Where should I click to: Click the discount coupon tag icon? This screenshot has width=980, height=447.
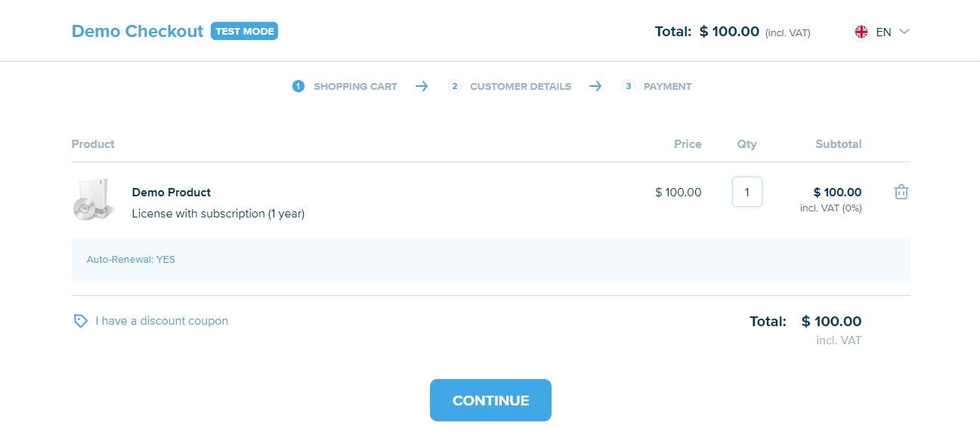(80, 321)
